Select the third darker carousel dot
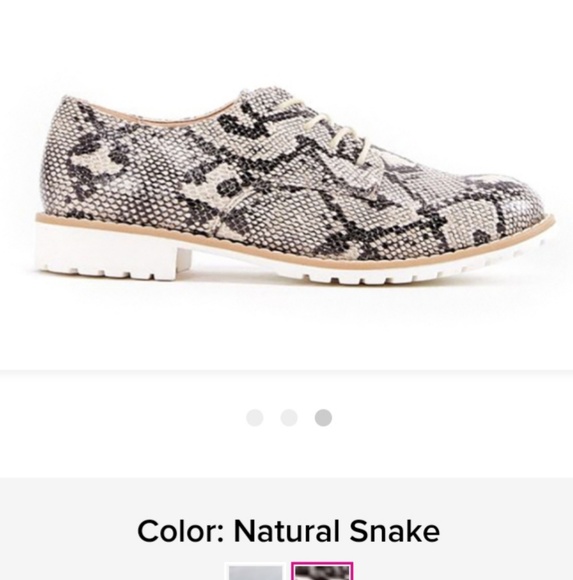The width and height of the screenshot is (573, 580). [x=323, y=418]
